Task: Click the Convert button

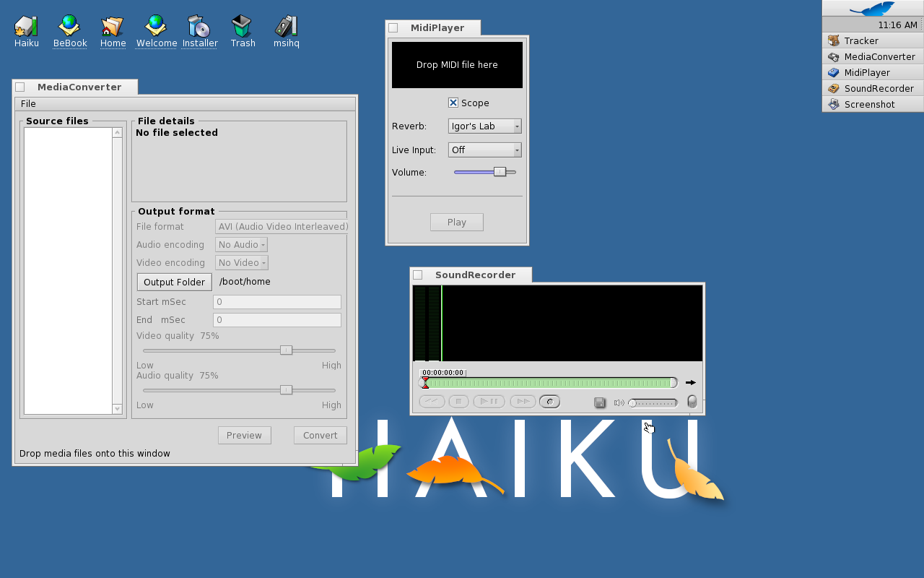Action: pos(320,435)
